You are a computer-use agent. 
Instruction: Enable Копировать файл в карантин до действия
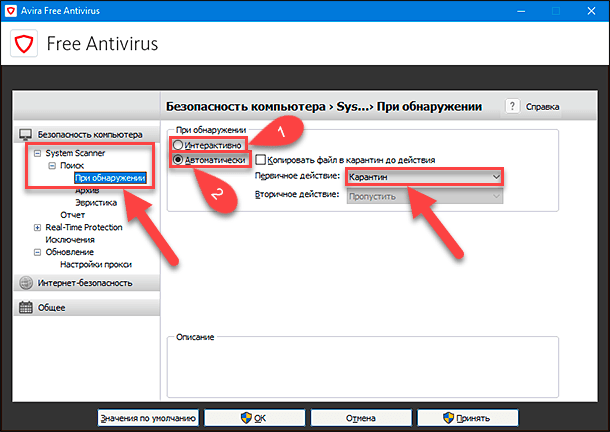pos(261,160)
